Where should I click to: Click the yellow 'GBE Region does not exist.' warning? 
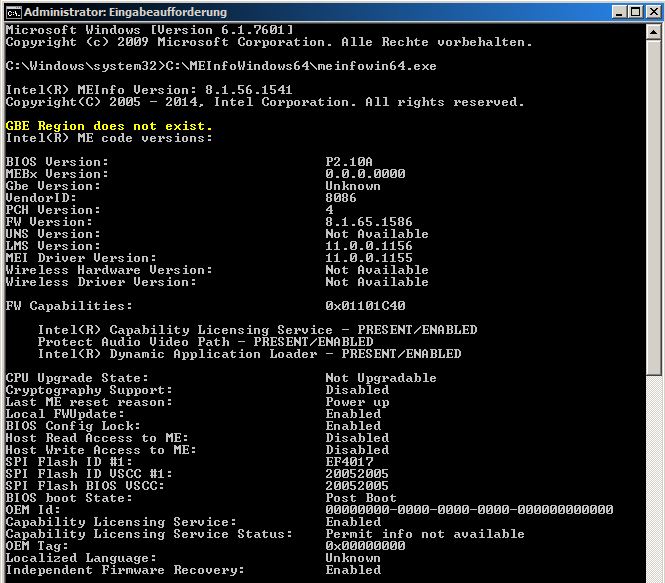[109, 126]
